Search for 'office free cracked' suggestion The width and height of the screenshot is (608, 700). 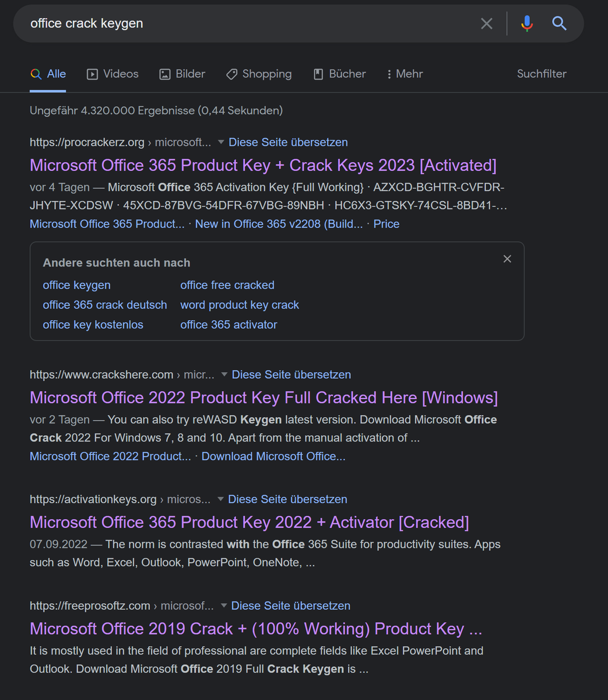tap(227, 285)
